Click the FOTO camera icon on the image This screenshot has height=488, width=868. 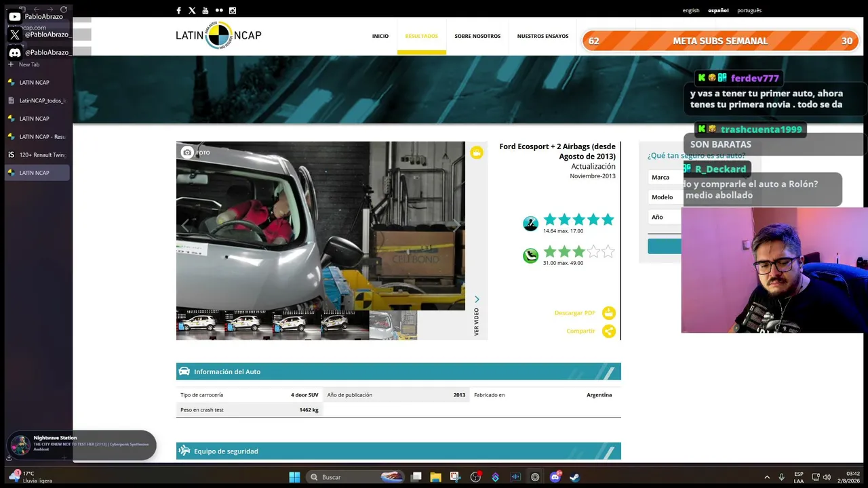[187, 152]
